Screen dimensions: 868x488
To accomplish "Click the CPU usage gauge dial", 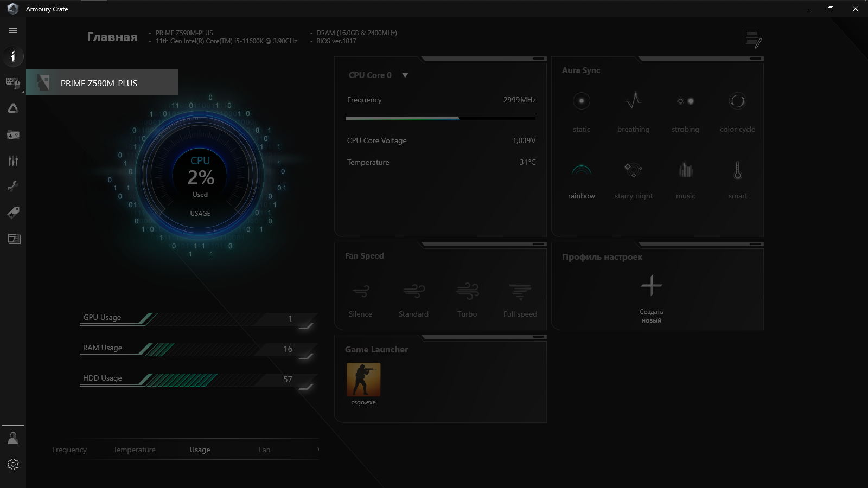I will click(200, 176).
